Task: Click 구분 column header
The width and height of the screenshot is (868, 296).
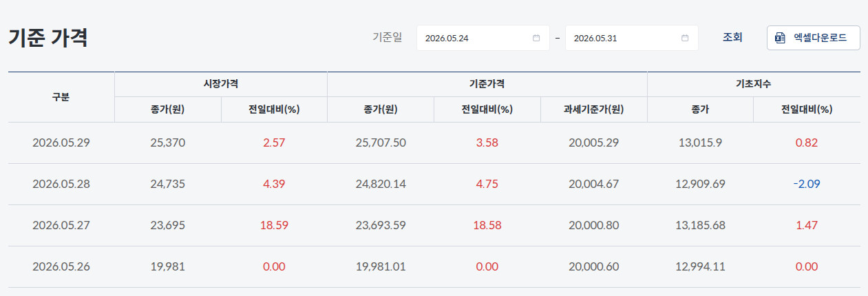Action: tap(61, 97)
